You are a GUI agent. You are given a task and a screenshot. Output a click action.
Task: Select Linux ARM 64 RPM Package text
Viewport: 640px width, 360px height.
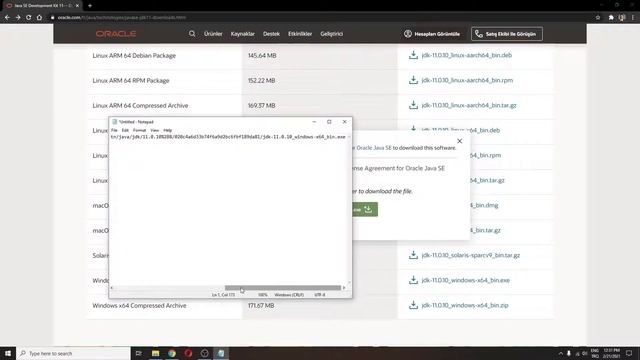point(131,80)
